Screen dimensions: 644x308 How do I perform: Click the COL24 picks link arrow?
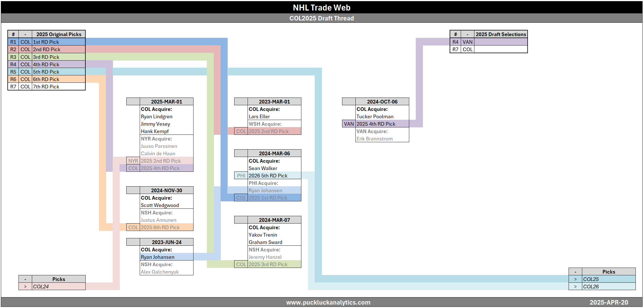pyautogui.click(x=25, y=286)
